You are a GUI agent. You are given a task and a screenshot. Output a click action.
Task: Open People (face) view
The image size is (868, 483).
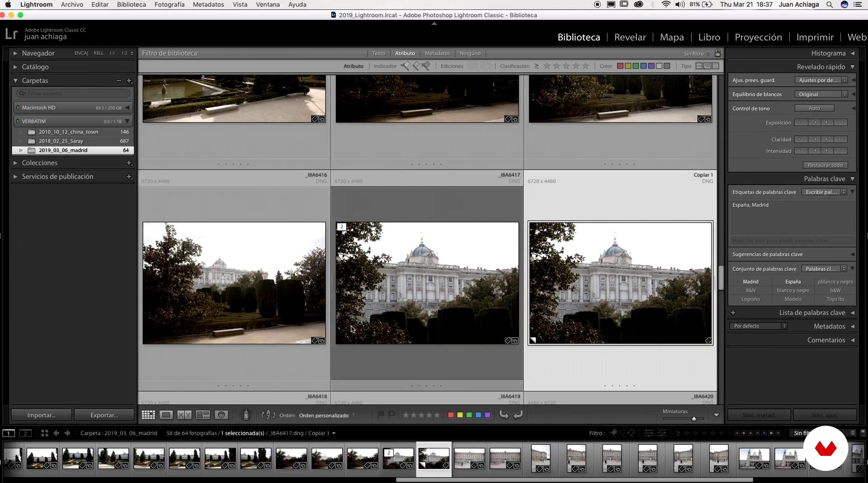click(x=221, y=415)
